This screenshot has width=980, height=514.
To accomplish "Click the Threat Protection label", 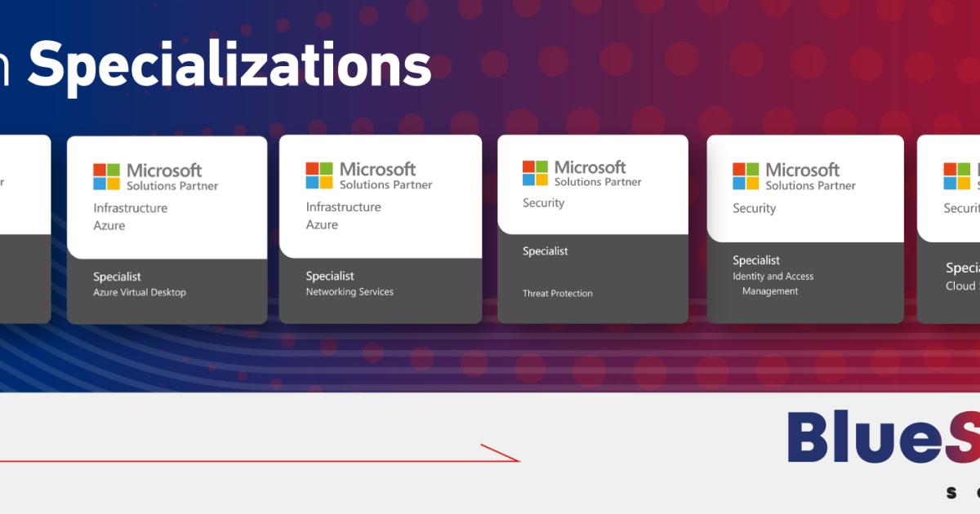I will tap(558, 294).
